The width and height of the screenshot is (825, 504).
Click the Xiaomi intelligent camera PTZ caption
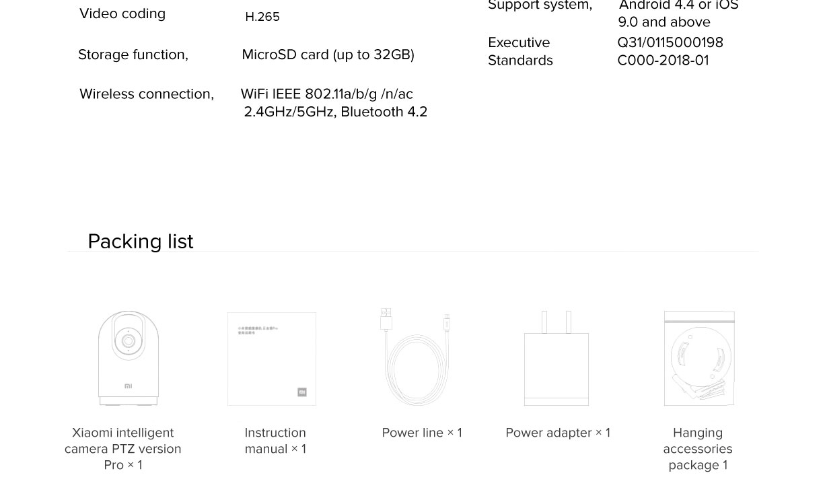[x=123, y=449]
